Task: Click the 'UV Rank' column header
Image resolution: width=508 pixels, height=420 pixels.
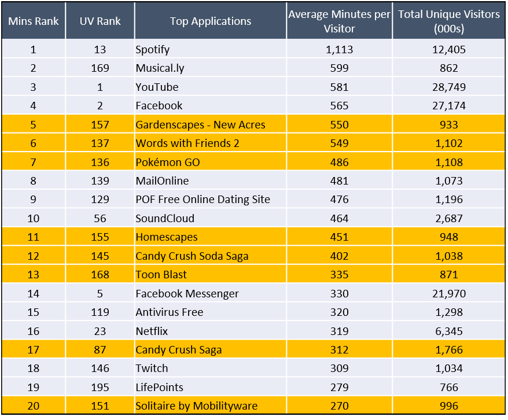Action: click(x=100, y=21)
